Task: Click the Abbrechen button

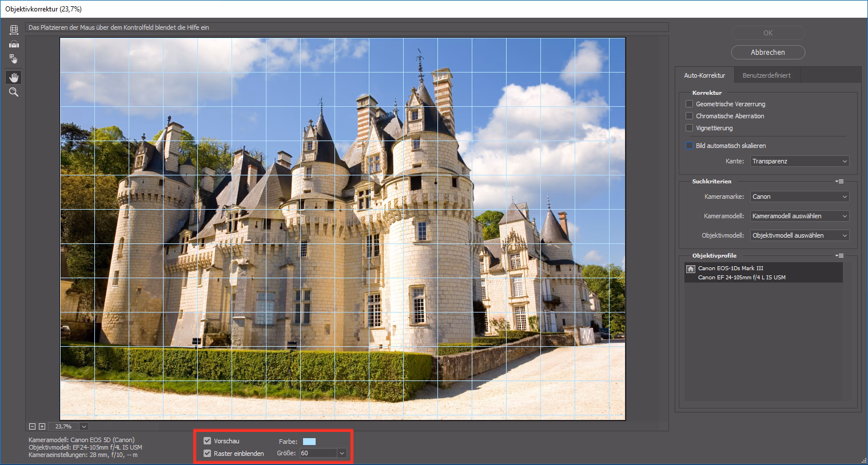Action: point(767,52)
